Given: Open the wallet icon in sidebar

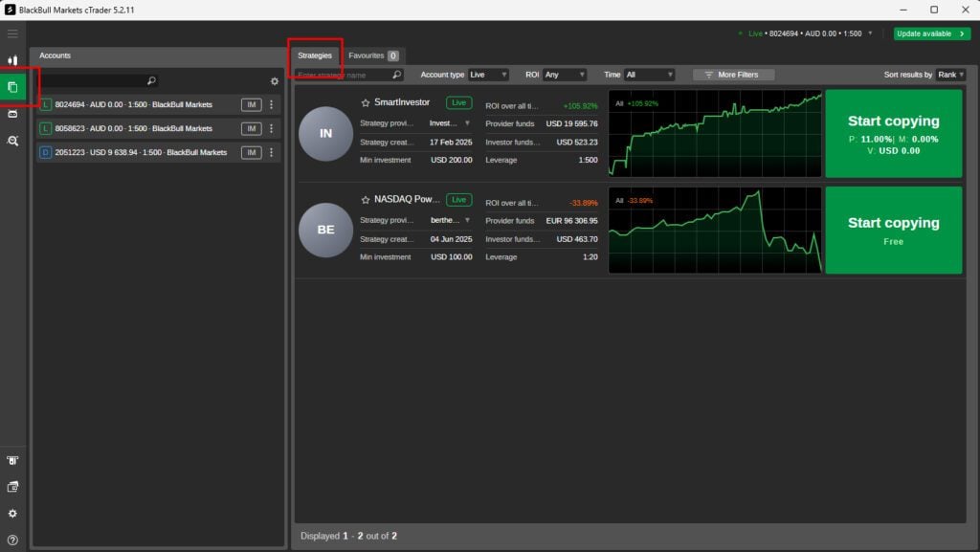Looking at the screenshot, I should pos(12,486).
